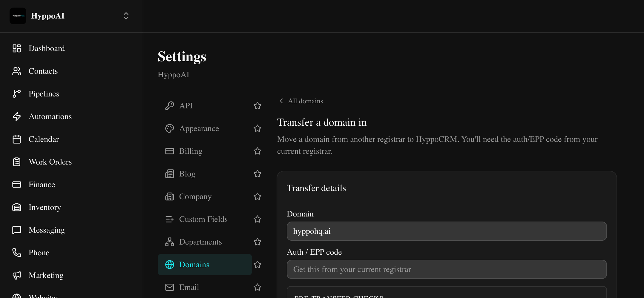The height and width of the screenshot is (298, 644).
Task: Click the Dashboard label in sidebar
Action: 47,48
